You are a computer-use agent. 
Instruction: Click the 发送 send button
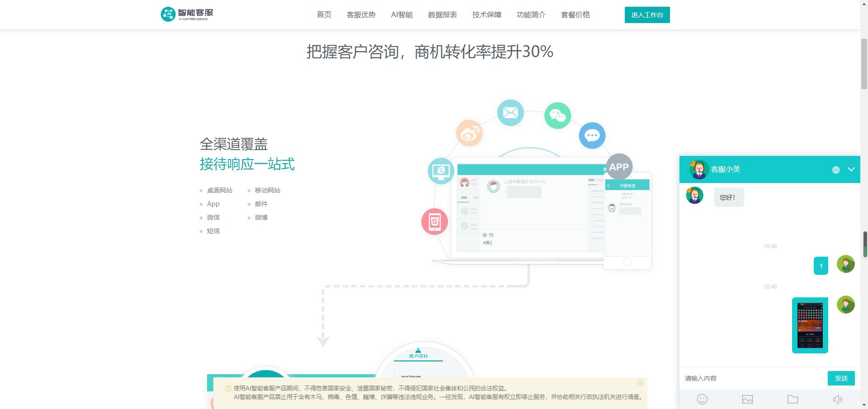point(841,378)
